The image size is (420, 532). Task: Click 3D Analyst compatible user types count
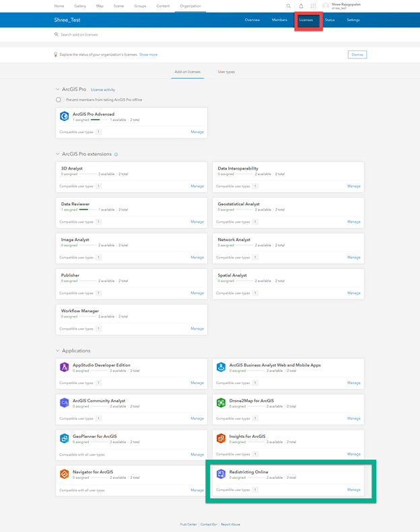[x=98, y=186]
